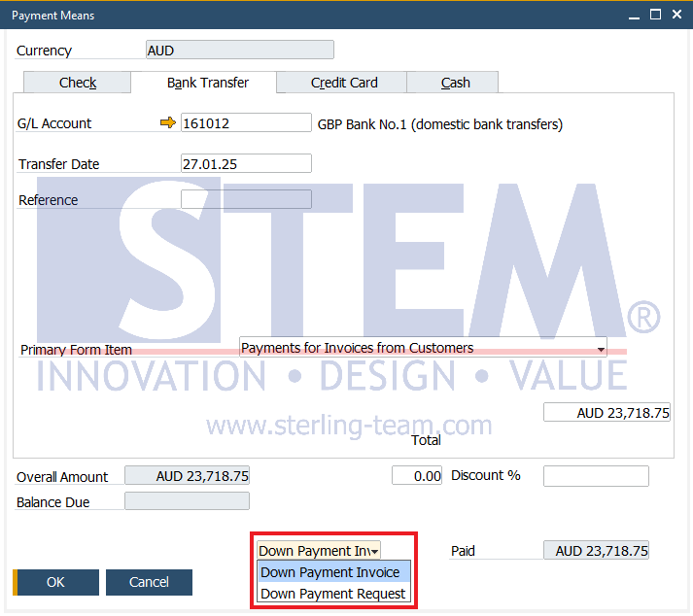Go to the Cash tab
The height and width of the screenshot is (616, 693).
point(455,83)
